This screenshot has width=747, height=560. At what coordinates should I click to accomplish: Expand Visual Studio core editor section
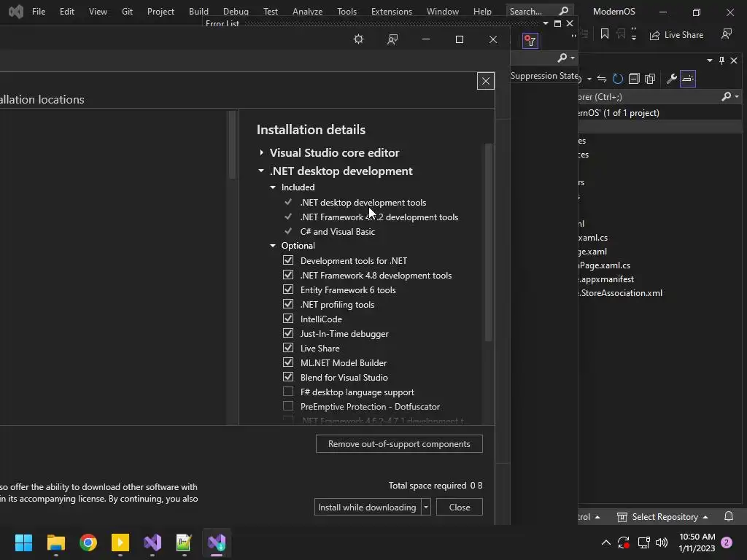tap(262, 152)
